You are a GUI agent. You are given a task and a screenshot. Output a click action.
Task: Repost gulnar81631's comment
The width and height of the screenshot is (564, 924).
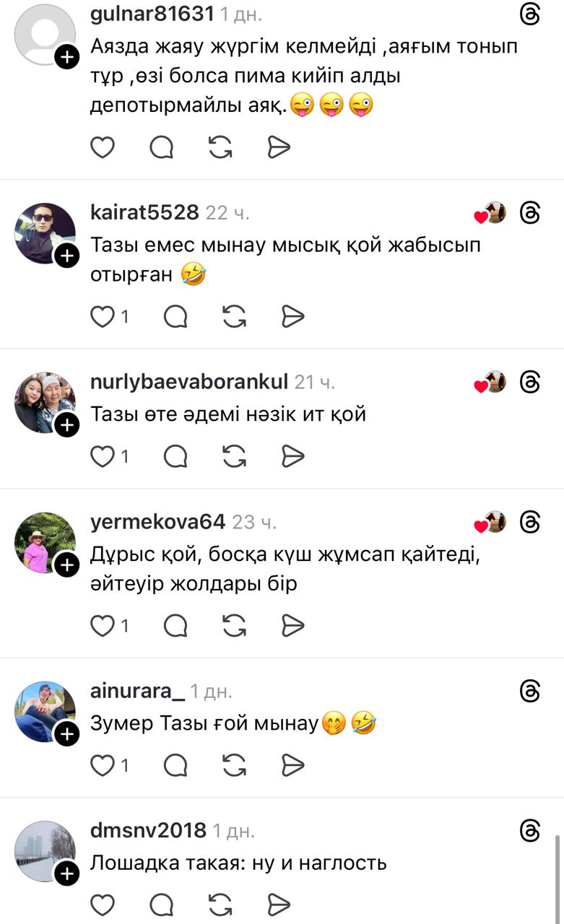[x=220, y=147]
